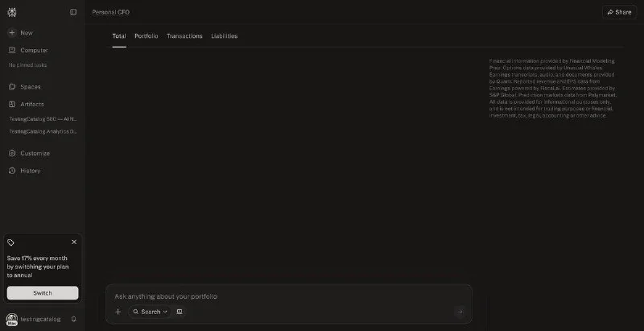Image resolution: width=644 pixels, height=331 pixels.
Task: Open Spaces from the sidebar
Action: [31, 87]
